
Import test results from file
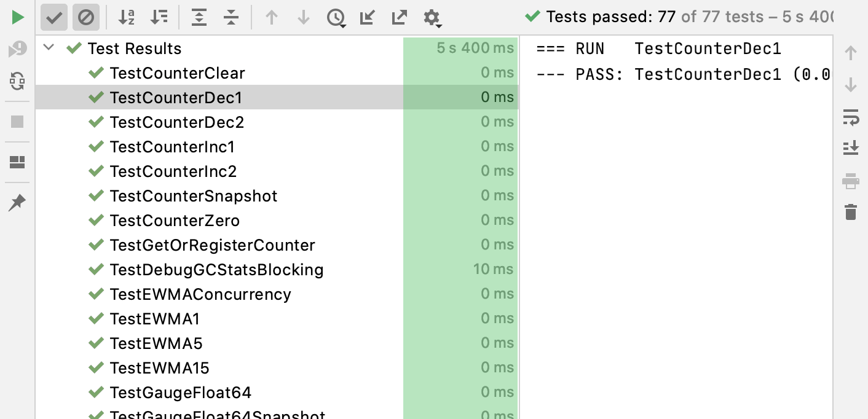click(x=367, y=17)
